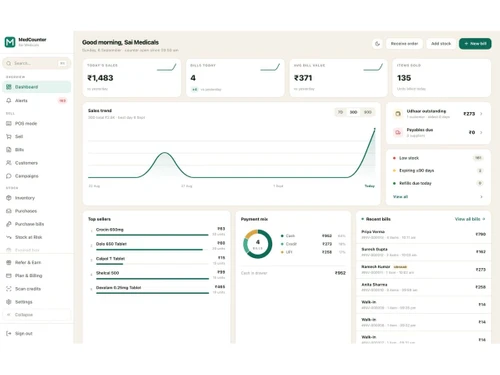
Task: Open Campaigns chat bubble icon
Action: pyautogui.click(x=9, y=176)
